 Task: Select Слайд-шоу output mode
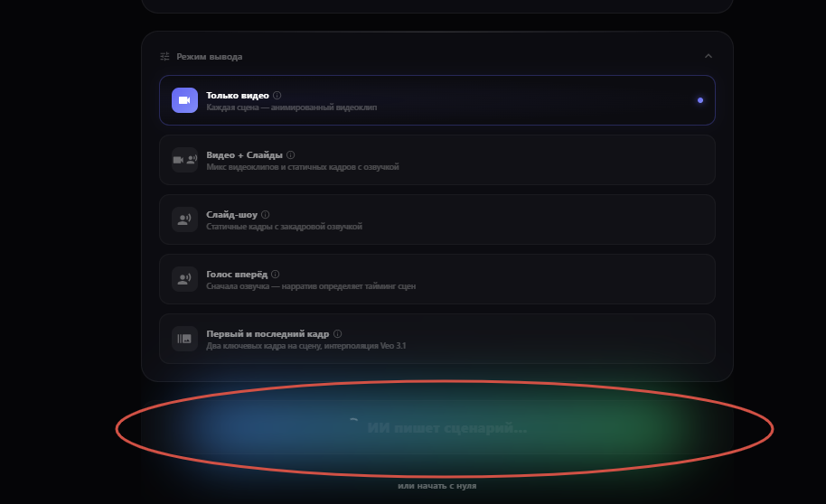coord(437,219)
